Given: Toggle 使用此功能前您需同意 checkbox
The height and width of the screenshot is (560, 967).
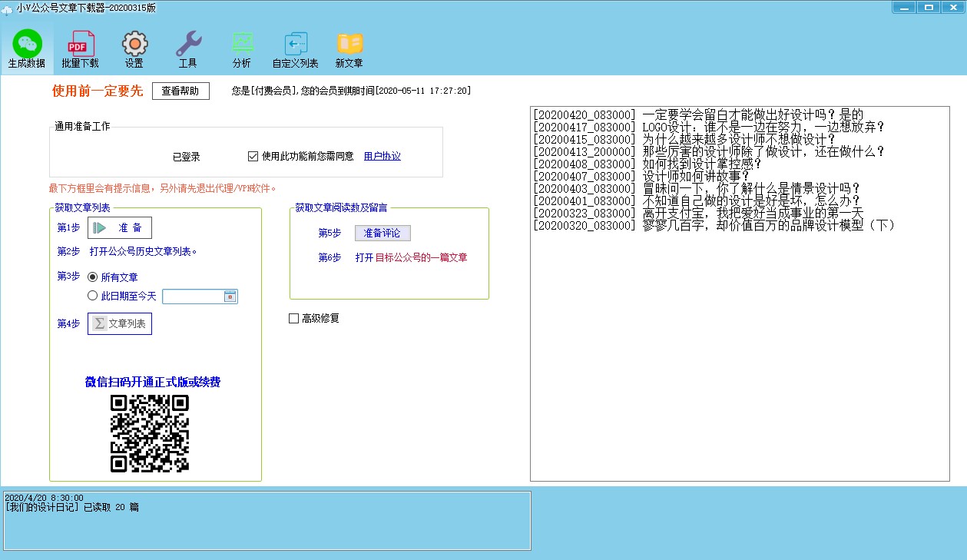Looking at the screenshot, I should pyautogui.click(x=253, y=156).
